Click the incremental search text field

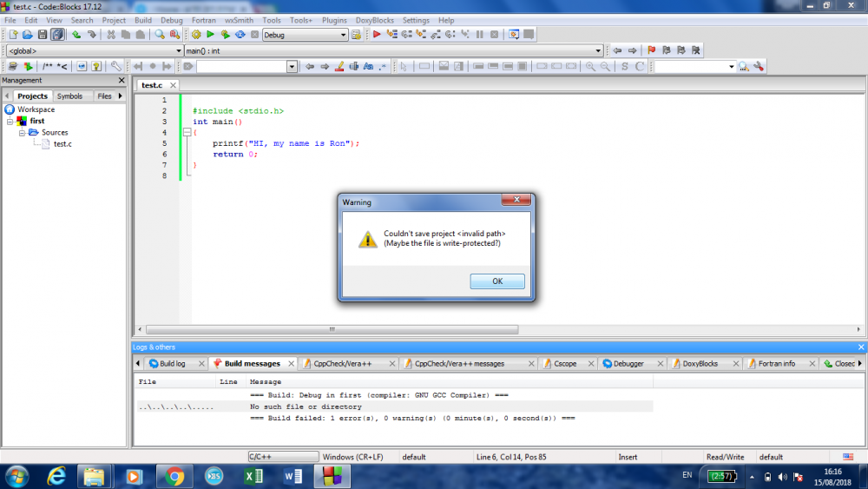pyautogui.click(x=242, y=67)
